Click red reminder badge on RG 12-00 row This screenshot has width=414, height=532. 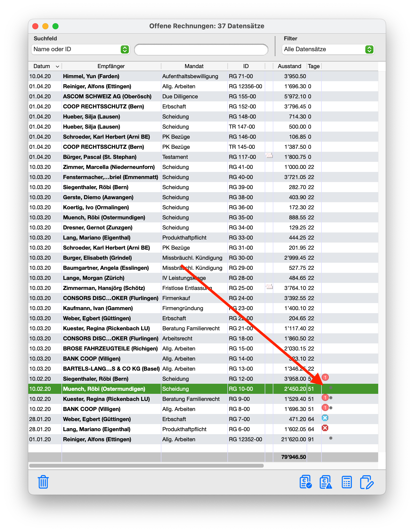point(325,377)
